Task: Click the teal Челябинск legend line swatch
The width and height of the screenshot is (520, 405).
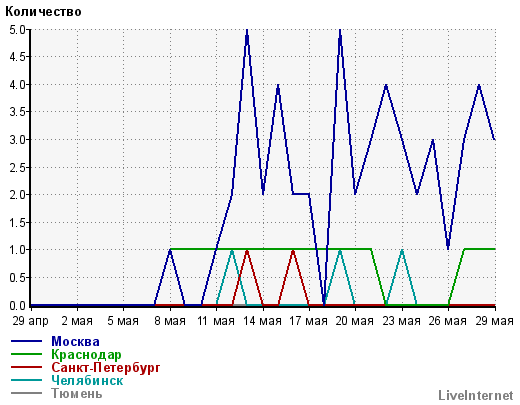Action: click(27, 380)
